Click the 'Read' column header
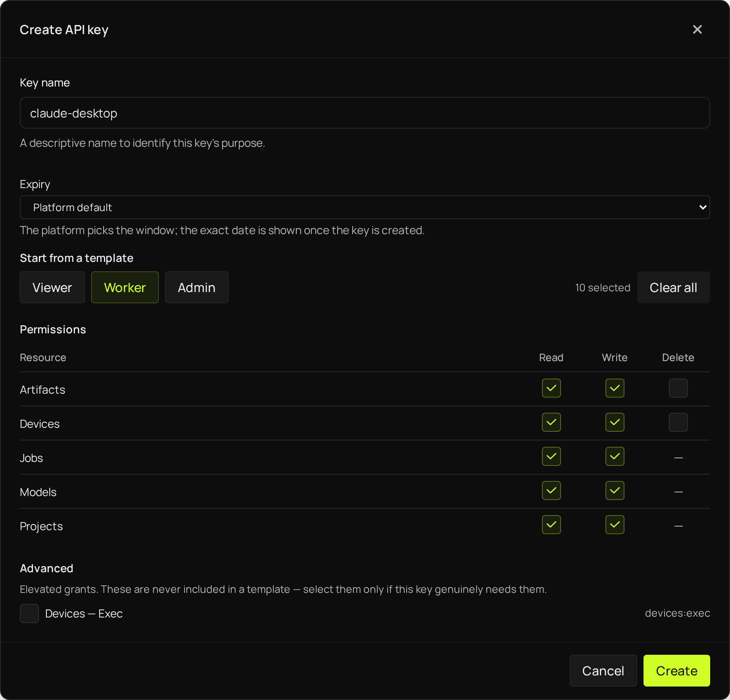This screenshot has width=730, height=700. [x=551, y=358]
